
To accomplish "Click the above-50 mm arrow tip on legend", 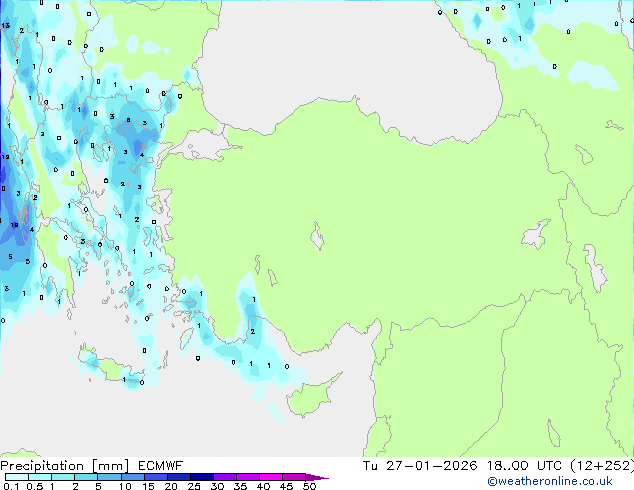I will [317, 477].
